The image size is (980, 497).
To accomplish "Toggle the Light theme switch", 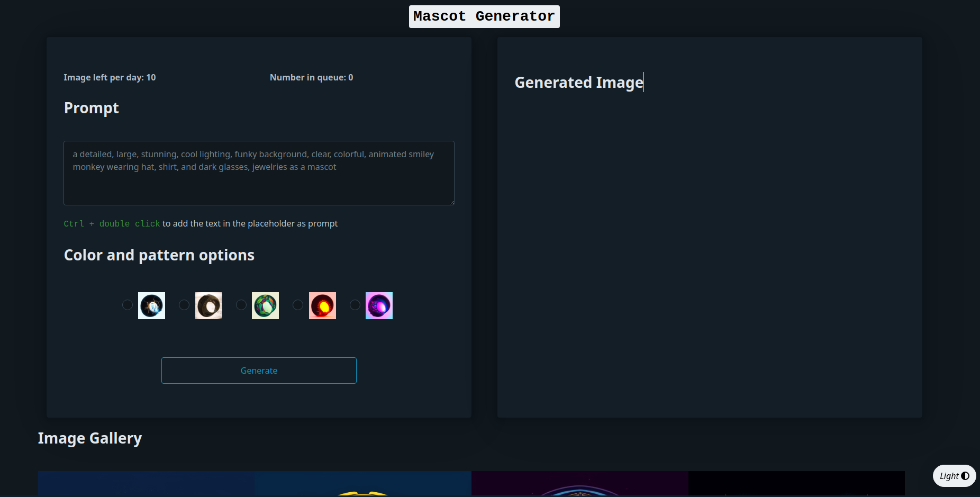I will click(x=954, y=476).
